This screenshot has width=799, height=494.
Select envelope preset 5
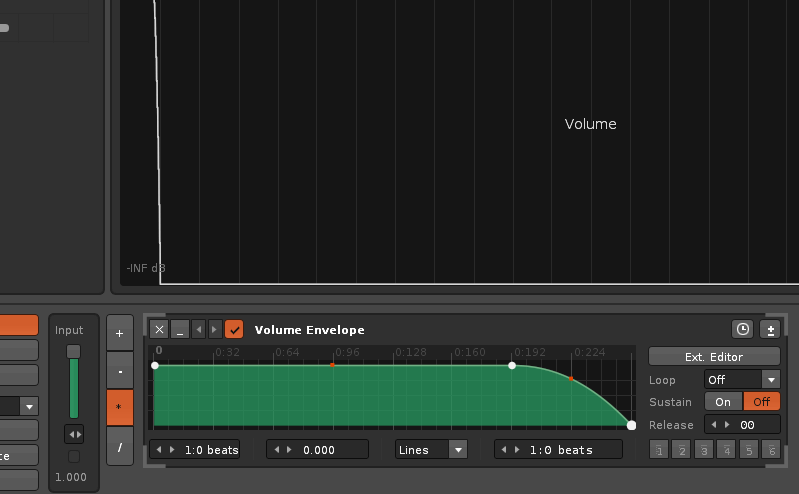749,450
